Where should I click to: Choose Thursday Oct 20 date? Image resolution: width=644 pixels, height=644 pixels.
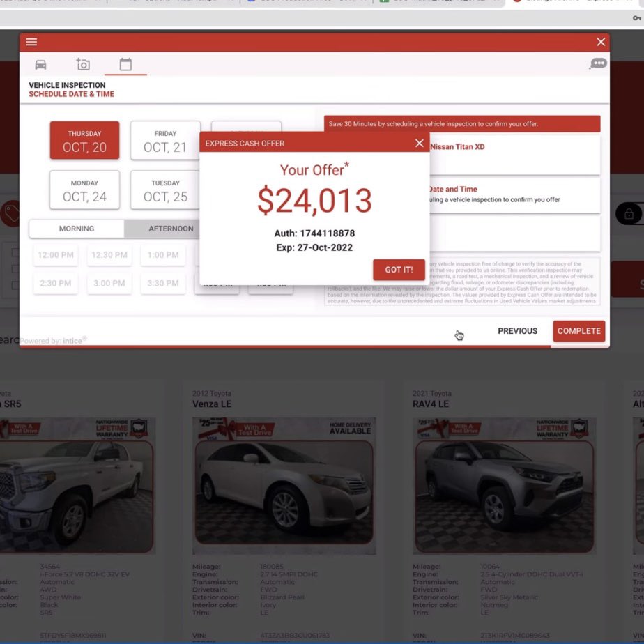84,140
